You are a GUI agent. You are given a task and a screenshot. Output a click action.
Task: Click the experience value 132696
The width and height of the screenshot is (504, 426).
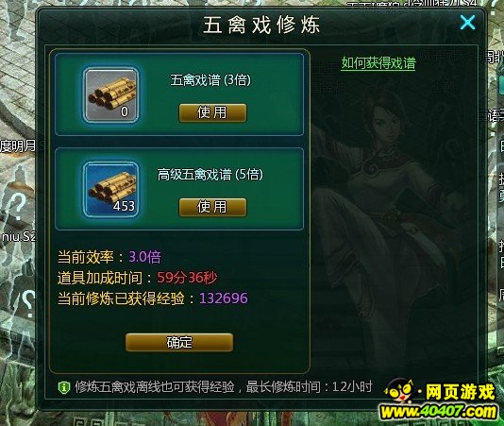[x=224, y=298]
